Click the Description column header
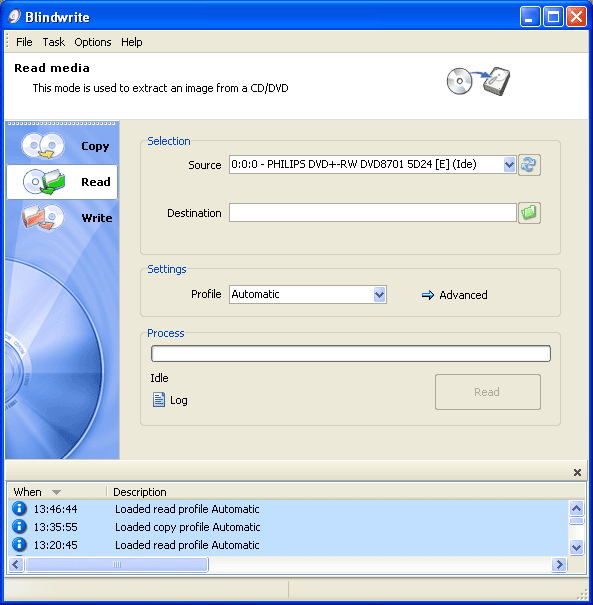The width and height of the screenshot is (593, 605). coord(139,492)
